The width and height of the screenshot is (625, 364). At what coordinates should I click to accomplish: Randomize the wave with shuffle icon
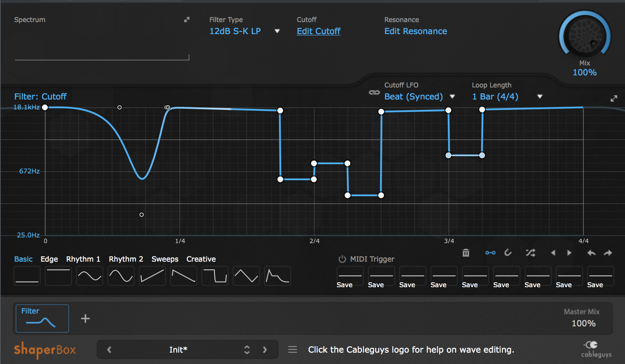(x=530, y=253)
